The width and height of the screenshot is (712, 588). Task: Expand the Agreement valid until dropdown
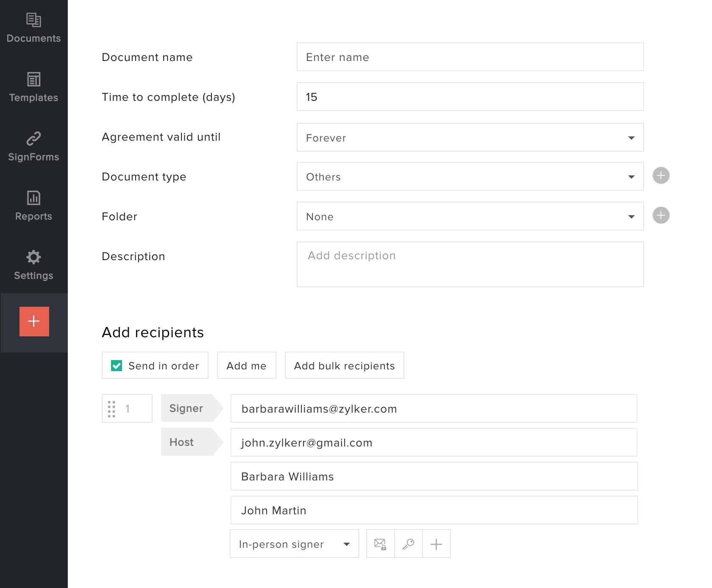[x=470, y=138]
